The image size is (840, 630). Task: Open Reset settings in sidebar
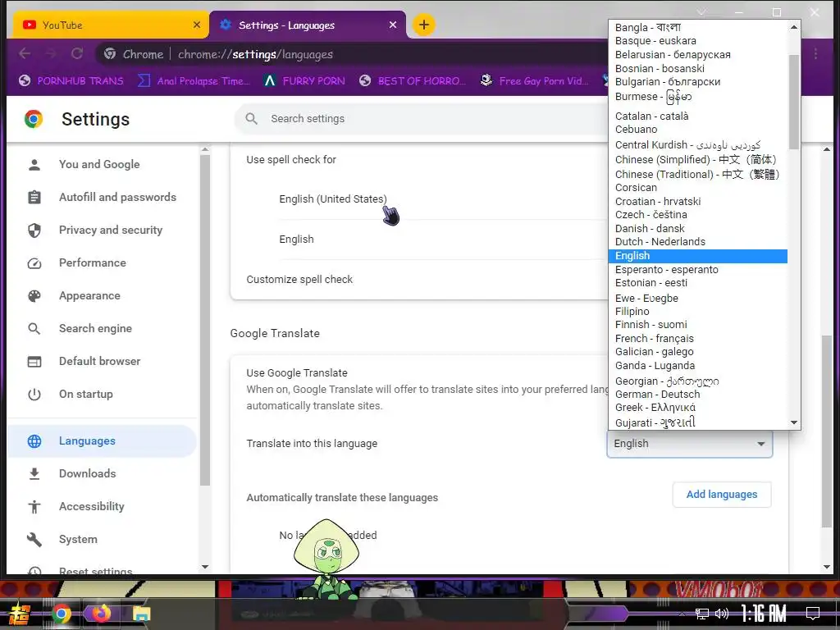click(95, 570)
